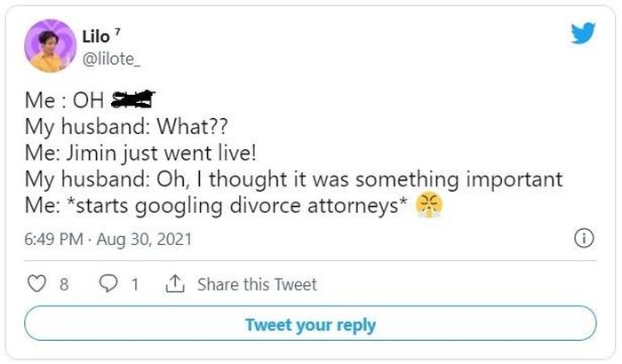The width and height of the screenshot is (622, 364).
Task: Click Share this Tweet text
Action: pyautogui.click(x=257, y=284)
